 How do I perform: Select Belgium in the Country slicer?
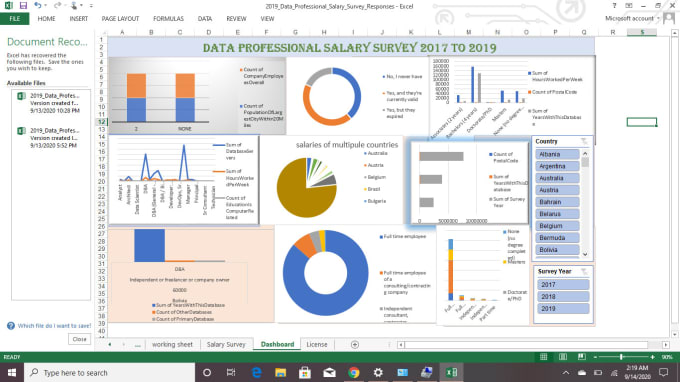click(x=557, y=226)
